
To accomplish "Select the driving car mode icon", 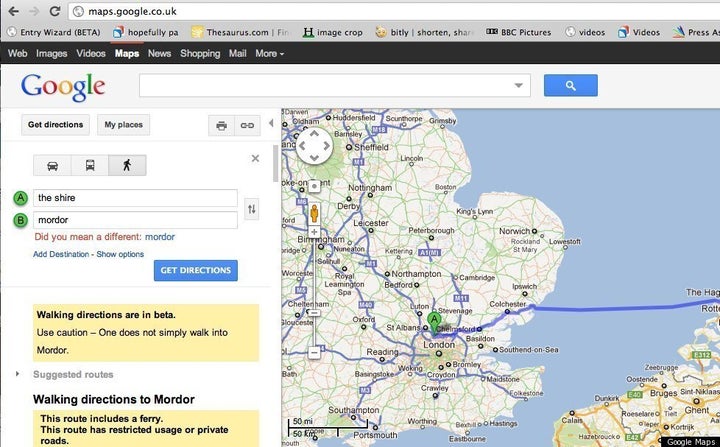I will pos(52,165).
